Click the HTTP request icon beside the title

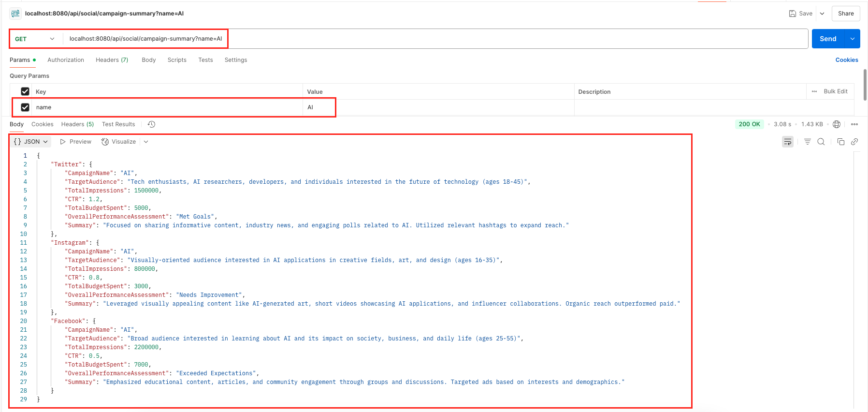tap(15, 14)
